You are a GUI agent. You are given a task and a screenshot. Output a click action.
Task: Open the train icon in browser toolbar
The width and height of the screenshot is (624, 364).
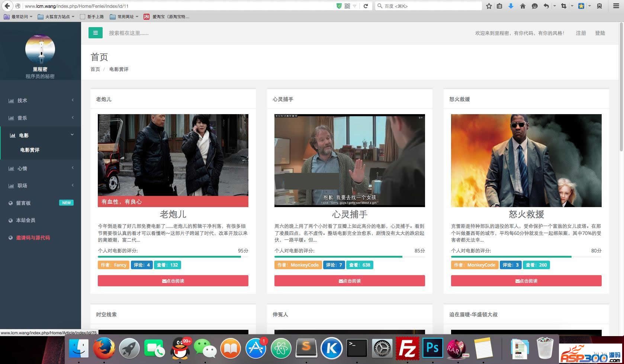click(x=599, y=6)
